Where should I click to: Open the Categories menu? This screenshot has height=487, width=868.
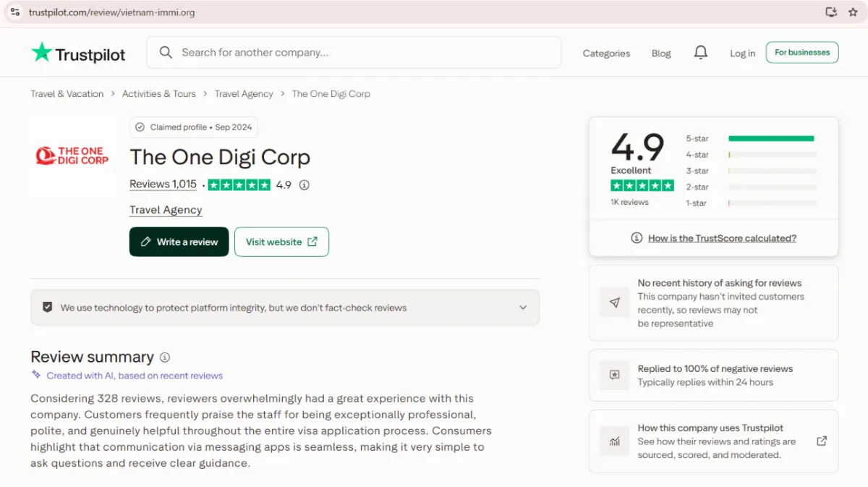606,54
